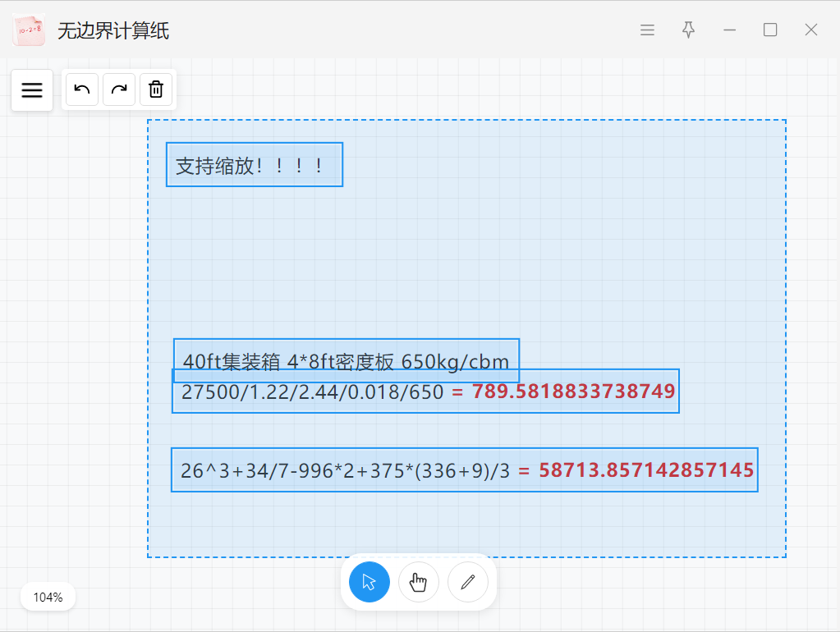Click the 26^3+34/7 expression text
Screen dimensions: 840x632
point(345,470)
